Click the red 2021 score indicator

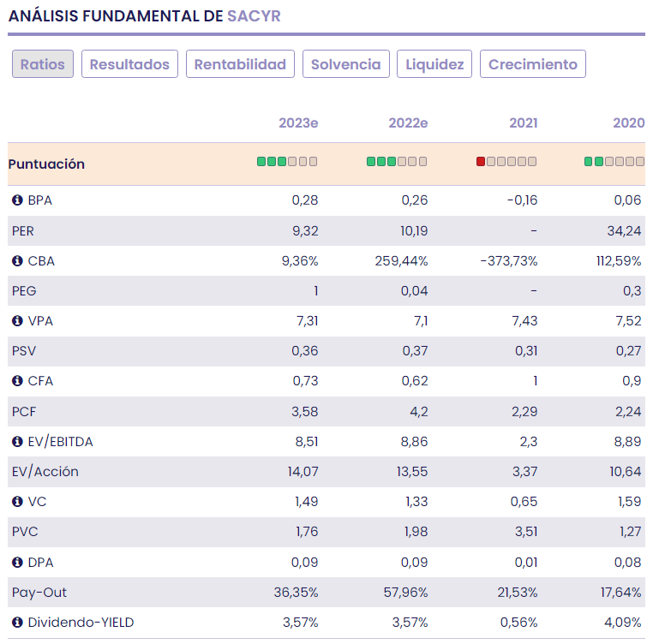481,162
